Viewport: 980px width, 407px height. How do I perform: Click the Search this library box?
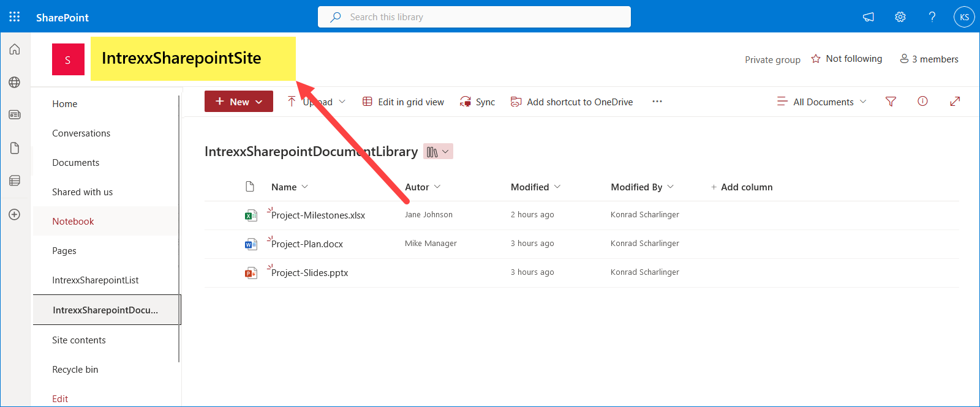[x=474, y=17]
